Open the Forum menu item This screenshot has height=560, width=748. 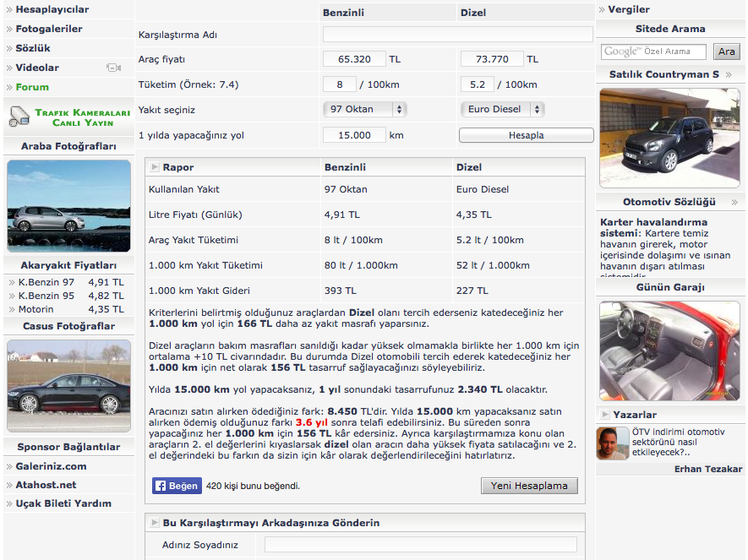32,87
